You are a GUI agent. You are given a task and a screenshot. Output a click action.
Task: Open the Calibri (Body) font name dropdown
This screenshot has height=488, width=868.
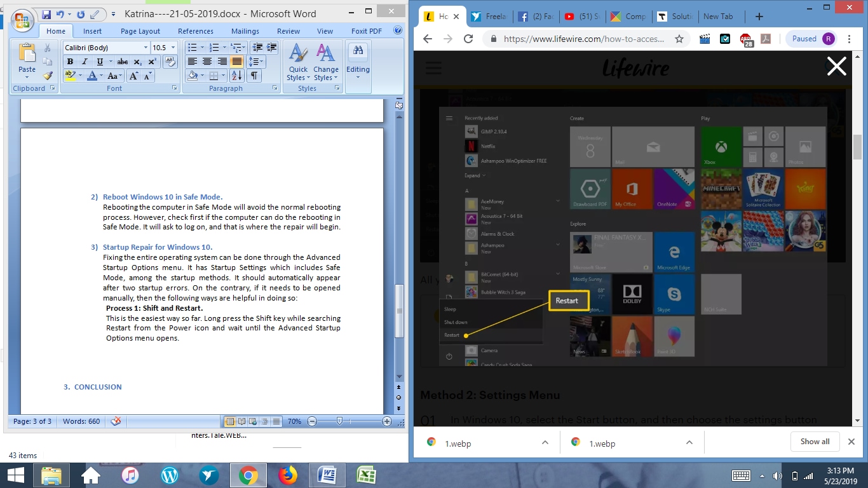(146, 48)
